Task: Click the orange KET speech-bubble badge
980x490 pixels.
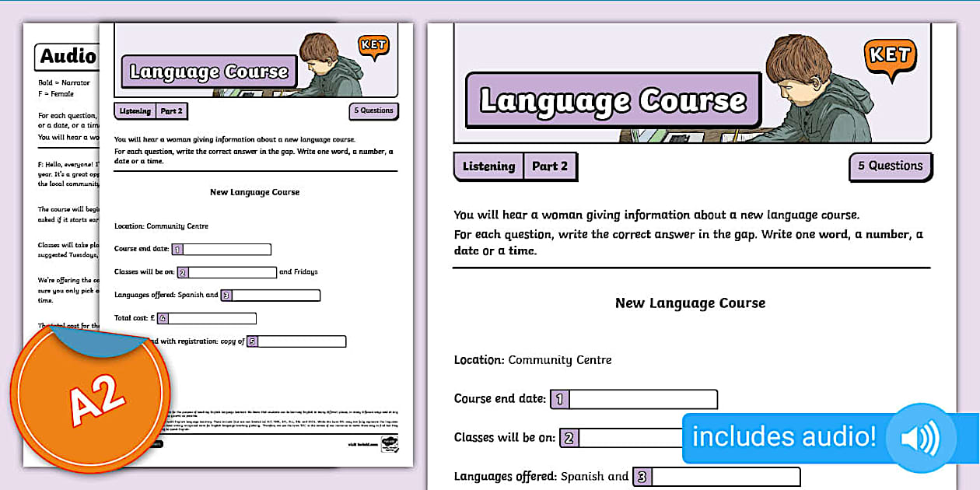Action: 891,54
